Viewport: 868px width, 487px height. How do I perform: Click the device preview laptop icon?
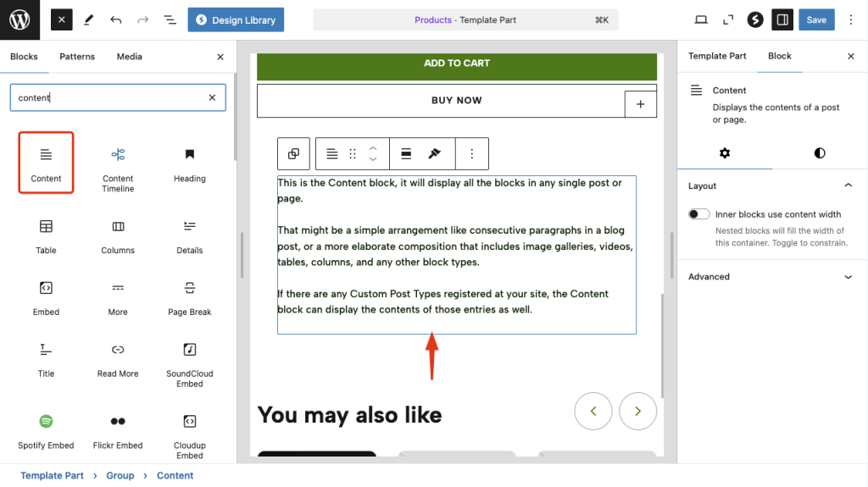pos(701,19)
